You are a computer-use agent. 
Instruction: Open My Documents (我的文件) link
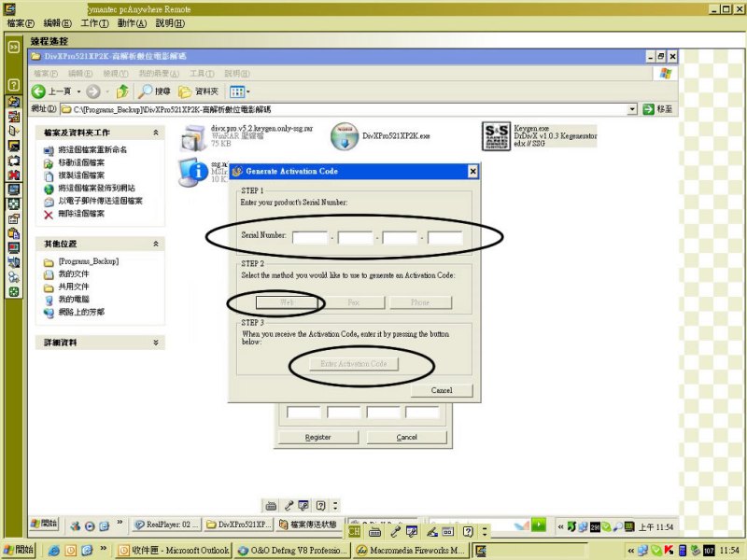coord(74,273)
